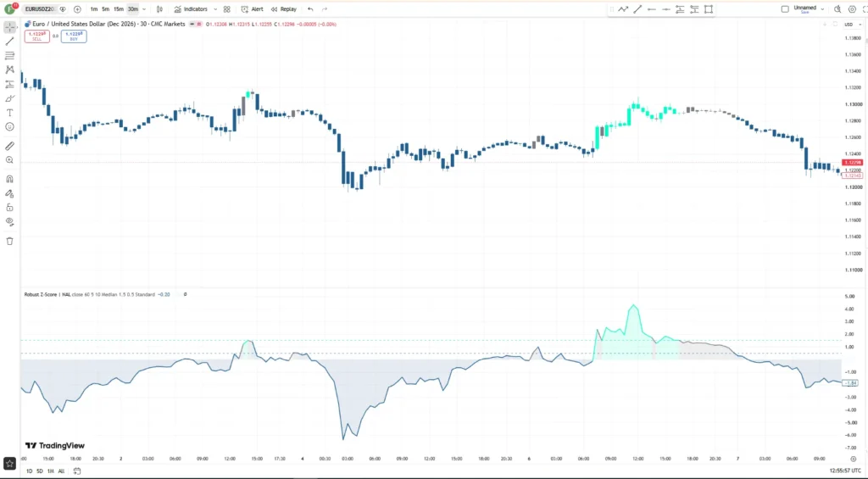
Task: Undo the last chart action
Action: [310, 8]
